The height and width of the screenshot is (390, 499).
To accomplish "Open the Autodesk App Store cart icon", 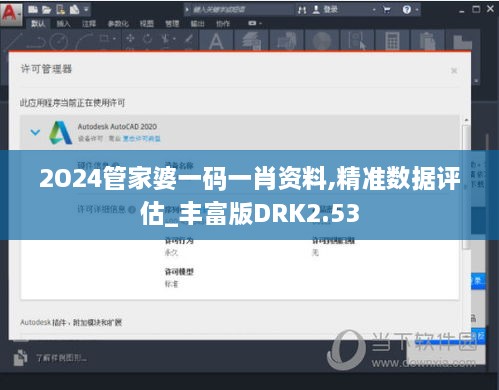I will pos(387,10).
